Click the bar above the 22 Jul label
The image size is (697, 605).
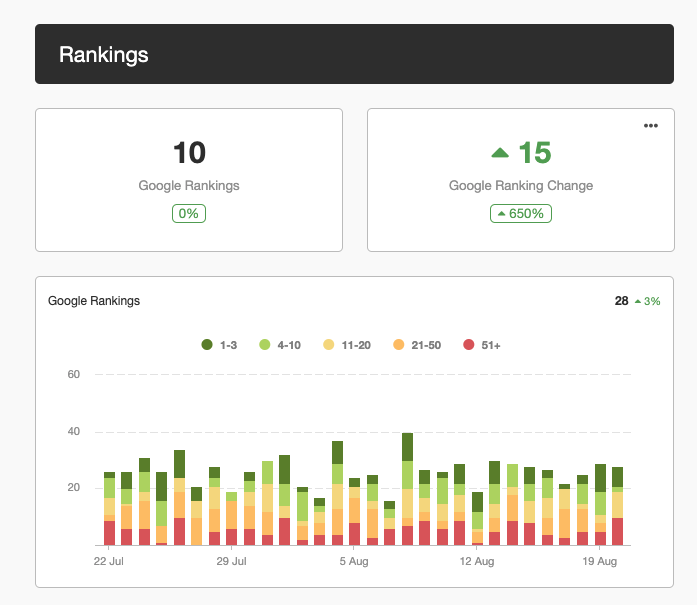[x=109, y=509]
